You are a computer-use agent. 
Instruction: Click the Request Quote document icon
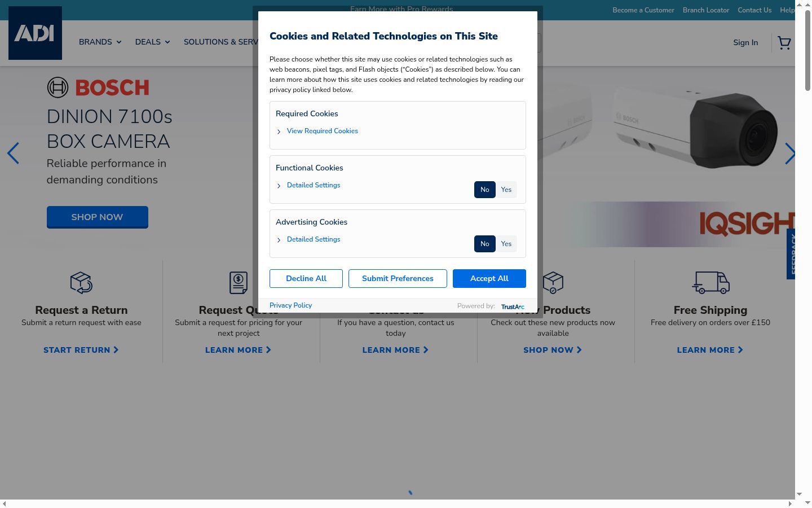pyautogui.click(x=239, y=282)
